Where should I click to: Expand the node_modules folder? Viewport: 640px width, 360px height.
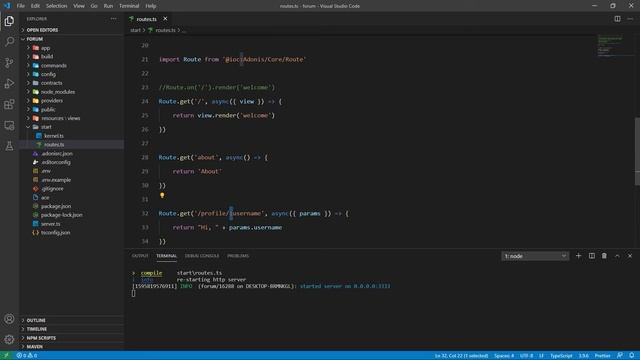(58, 92)
